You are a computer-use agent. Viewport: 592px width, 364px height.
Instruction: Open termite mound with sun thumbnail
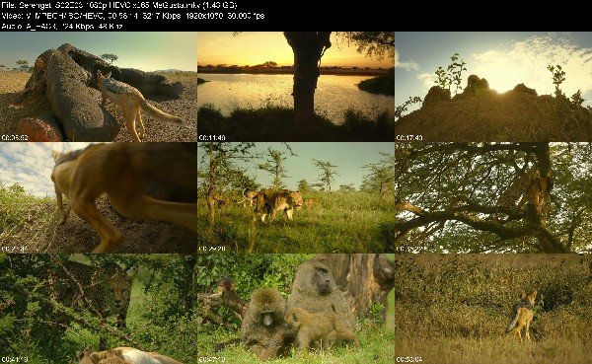(x=493, y=87)
